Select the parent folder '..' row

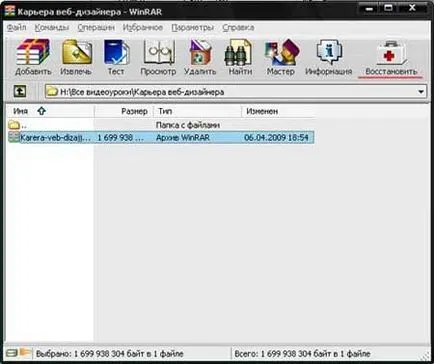coord(161,125)
